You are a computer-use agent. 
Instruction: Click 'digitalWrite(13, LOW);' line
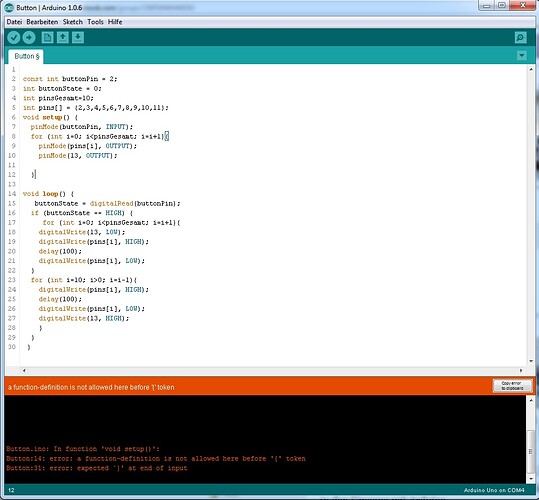pos(81,232)
